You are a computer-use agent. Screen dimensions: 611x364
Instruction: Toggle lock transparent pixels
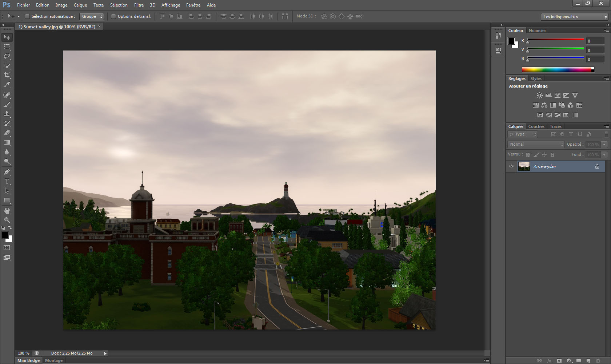click(x=528, y=155)
